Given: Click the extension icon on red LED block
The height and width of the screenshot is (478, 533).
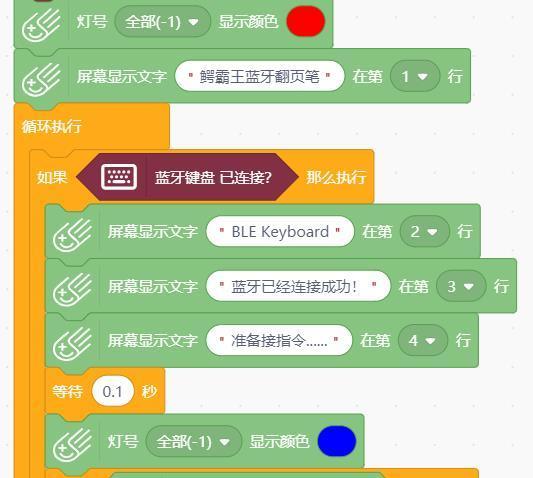Looking at the screenshot, I should 41,24.
